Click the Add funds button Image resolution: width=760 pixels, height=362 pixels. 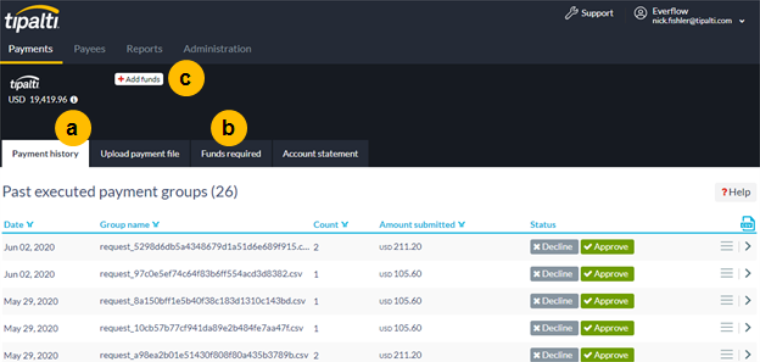[139, 79]
